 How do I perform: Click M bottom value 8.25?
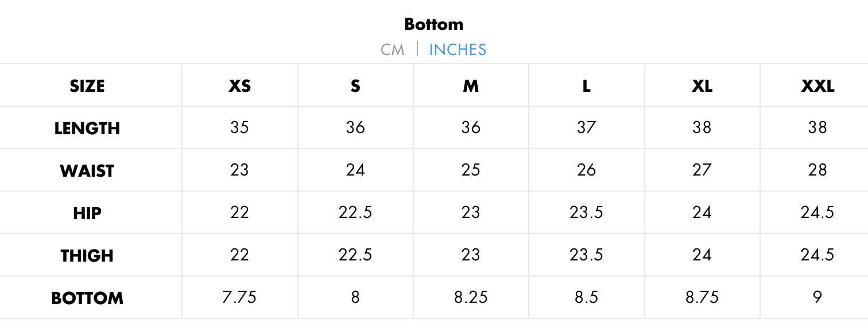coord(471,297)
